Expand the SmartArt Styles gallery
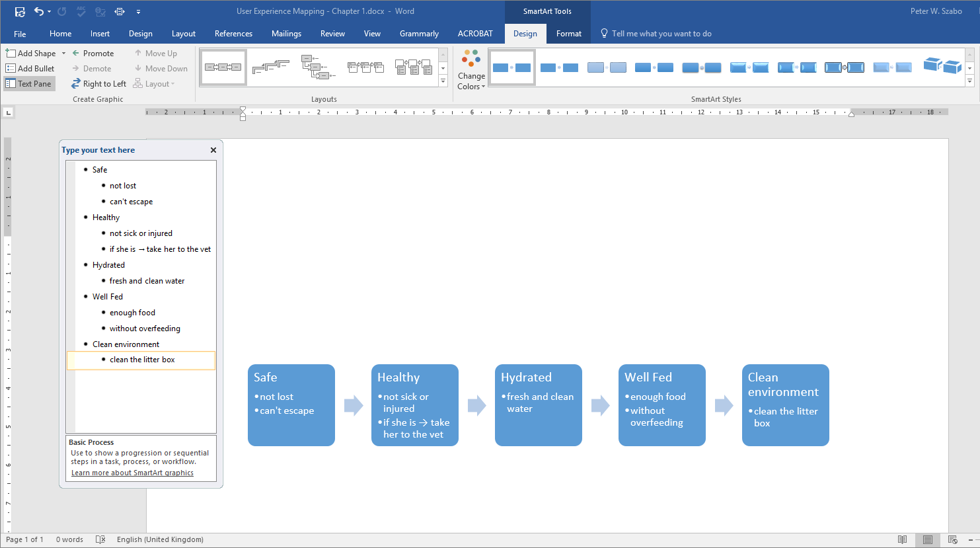The image size is (980, 548). [969, 81]
